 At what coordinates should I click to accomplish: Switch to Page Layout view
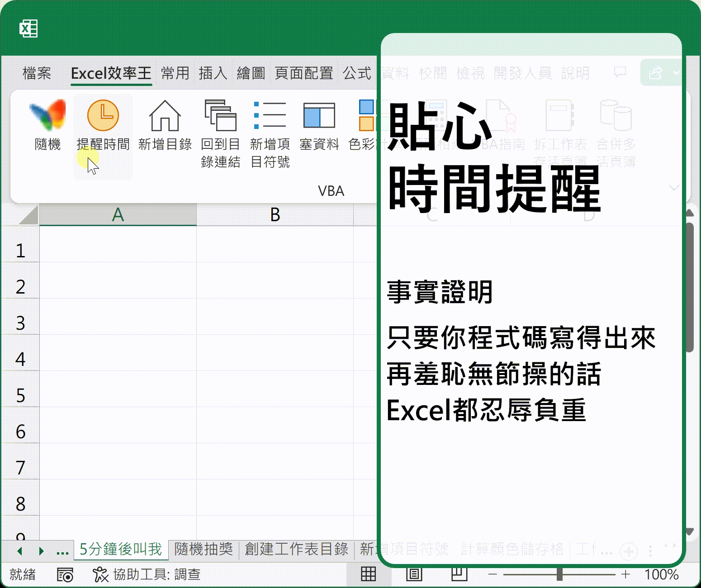tap(414, 574)
